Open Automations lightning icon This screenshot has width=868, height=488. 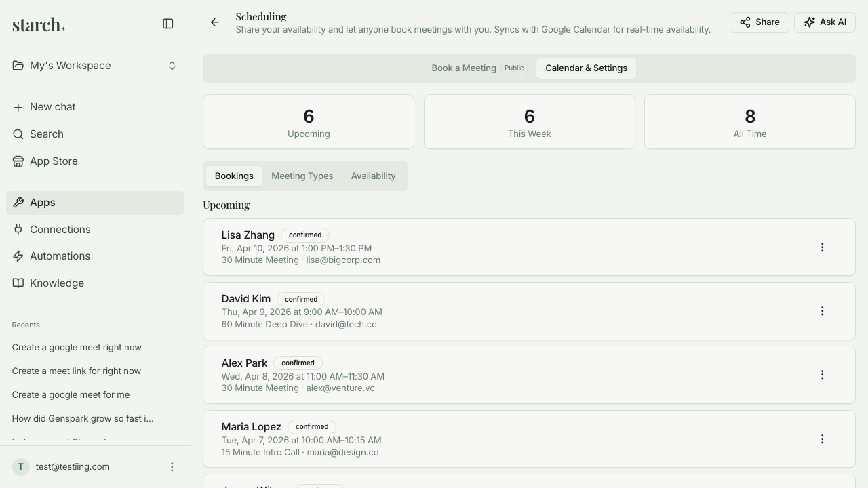coord(18,256)
